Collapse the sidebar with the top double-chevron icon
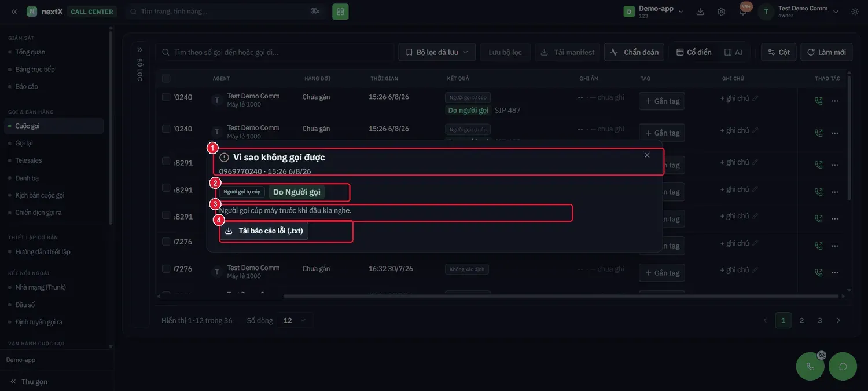868x391 pixels. tap(14, 12)
